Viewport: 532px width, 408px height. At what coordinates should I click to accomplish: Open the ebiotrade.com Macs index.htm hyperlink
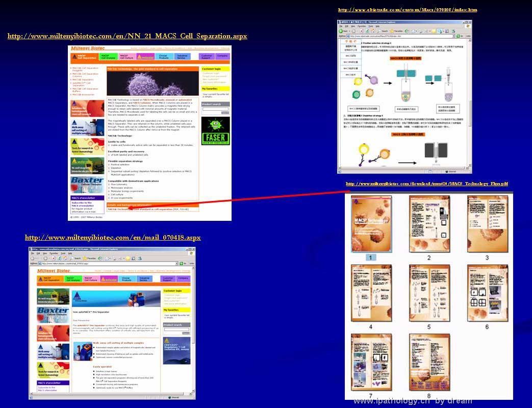(x=408, y=10)
